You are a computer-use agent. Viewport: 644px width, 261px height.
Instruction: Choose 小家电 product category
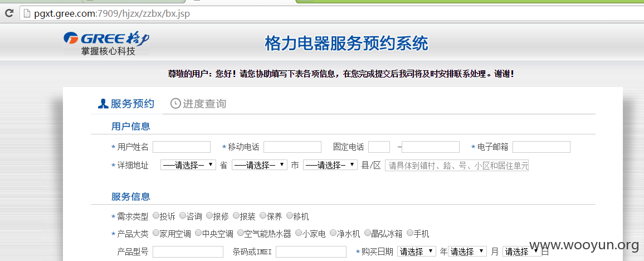click(x=299, y=233)
